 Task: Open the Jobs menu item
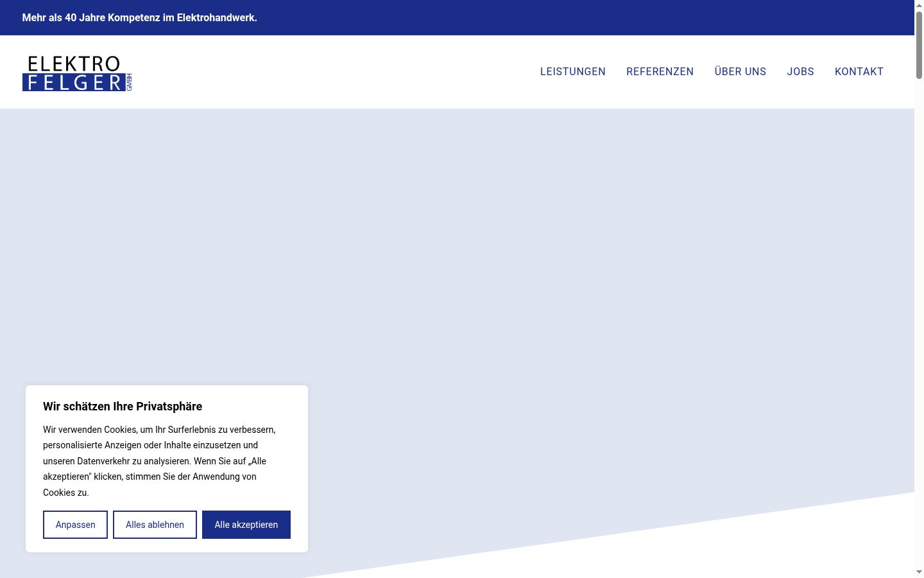[800, 71]
